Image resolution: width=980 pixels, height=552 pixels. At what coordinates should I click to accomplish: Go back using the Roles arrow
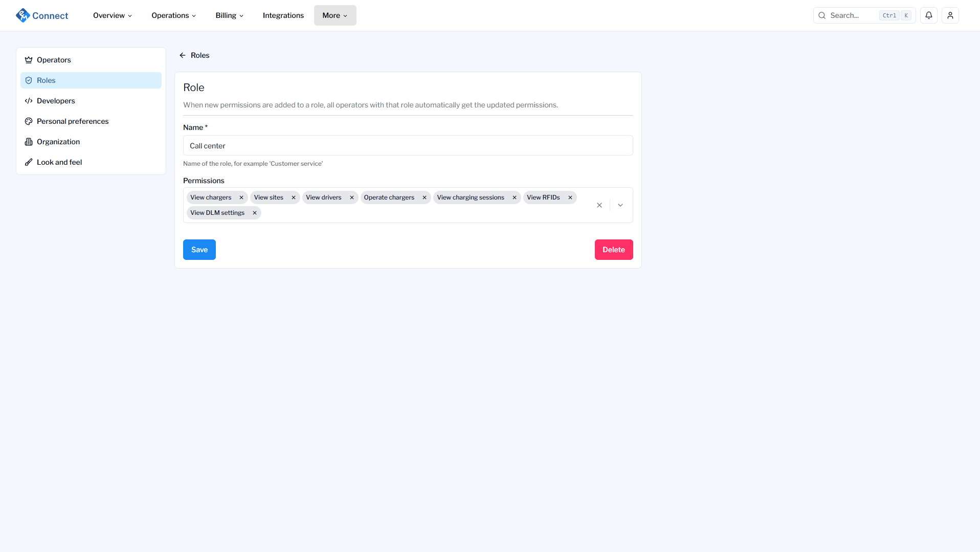point(183,55)
